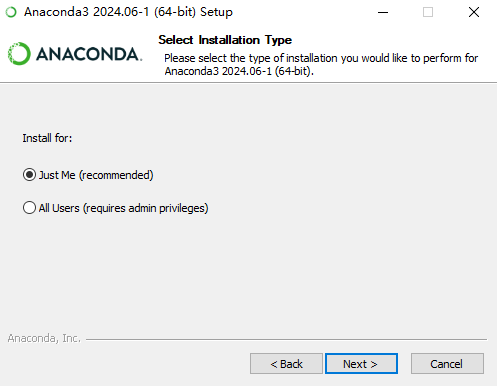Click the 'Select Installation Type' heading

225,40
